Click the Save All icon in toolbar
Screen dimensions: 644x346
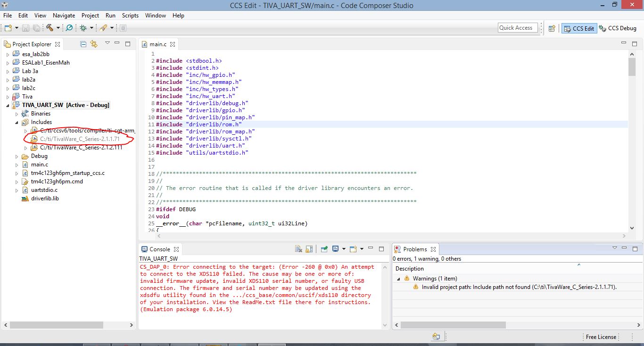[36, 28]
